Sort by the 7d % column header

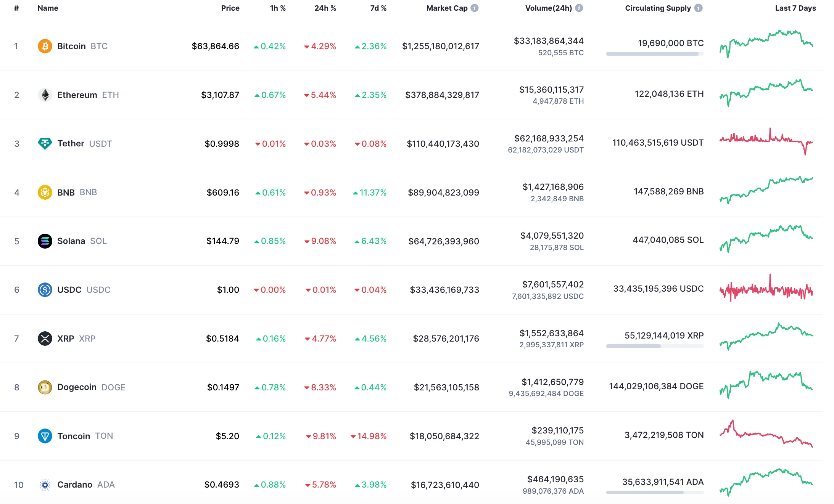click(x=378, y=8)
